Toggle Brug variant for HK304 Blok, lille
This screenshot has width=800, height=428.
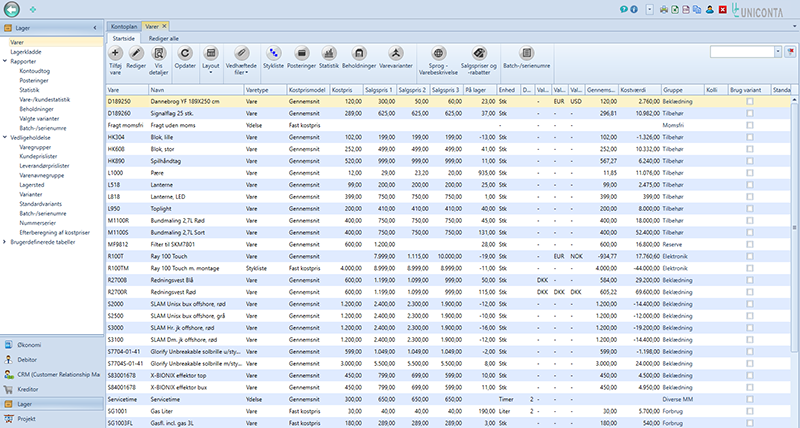point(749,137)
